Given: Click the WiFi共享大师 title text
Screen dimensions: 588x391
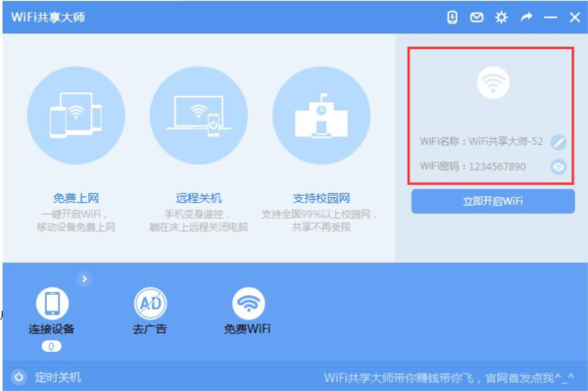Looking at the screenshot, I should 48,18.
